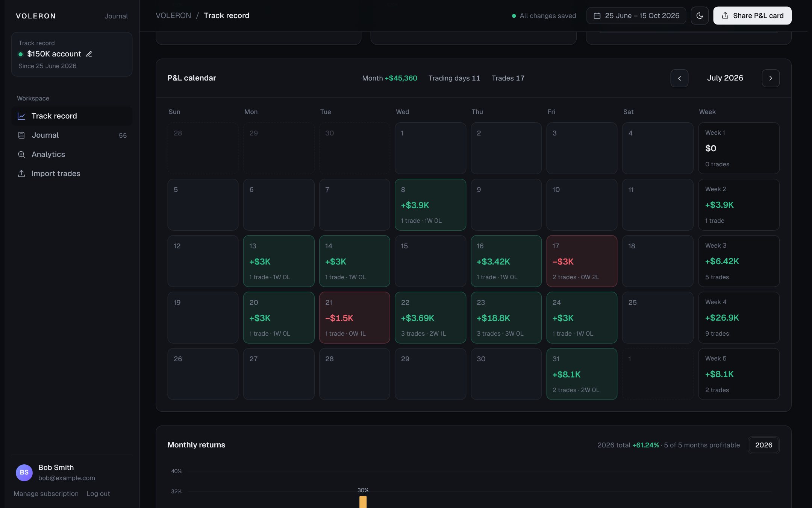
Task: Click the VOLERON breadcrumb link
Action: coord(173,15)
